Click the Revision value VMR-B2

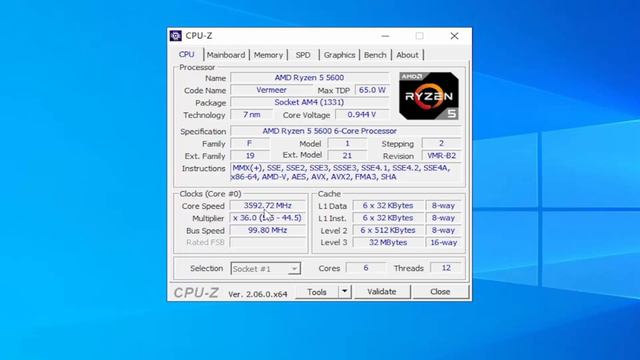pos(441,156)
